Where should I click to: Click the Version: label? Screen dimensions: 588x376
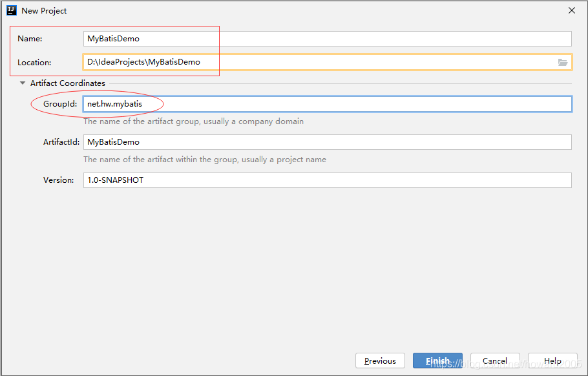pos(59,180)
